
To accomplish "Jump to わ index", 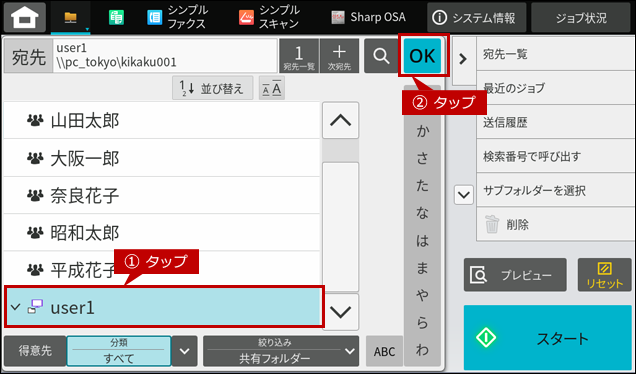I will click(x=422, y=350).
